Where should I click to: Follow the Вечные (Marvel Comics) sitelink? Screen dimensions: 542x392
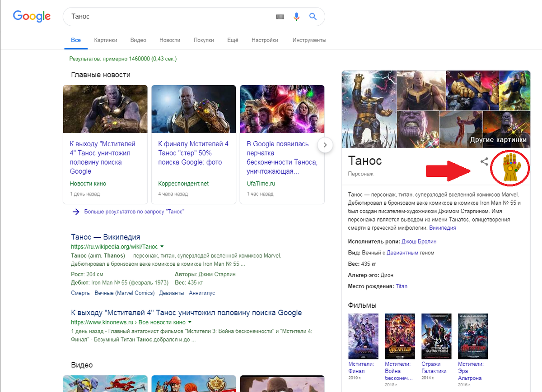coord(125,293)
